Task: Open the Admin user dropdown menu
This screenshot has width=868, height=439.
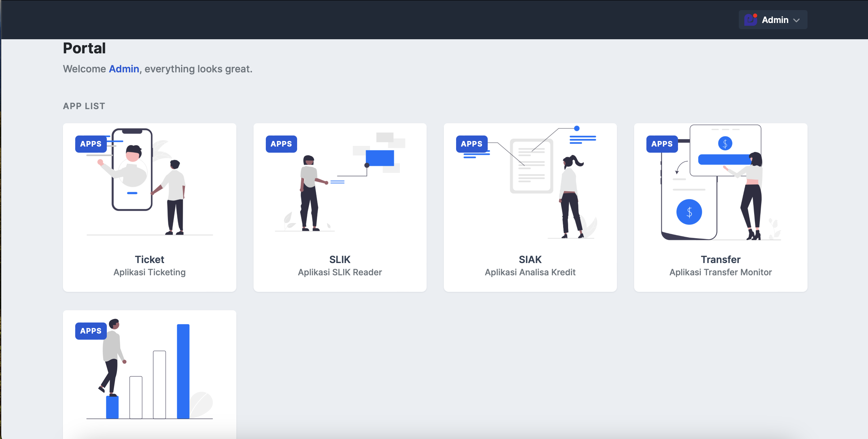Action: (774, 20)
